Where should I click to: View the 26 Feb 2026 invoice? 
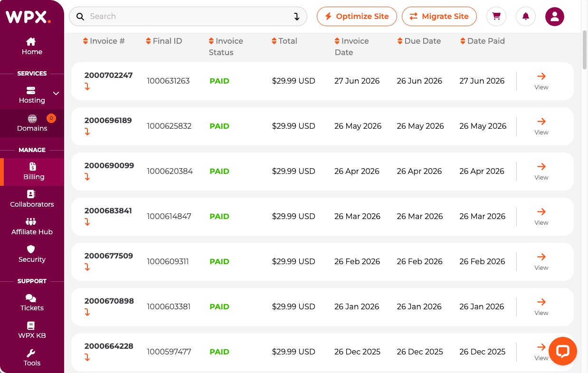(x=541, y=262)
